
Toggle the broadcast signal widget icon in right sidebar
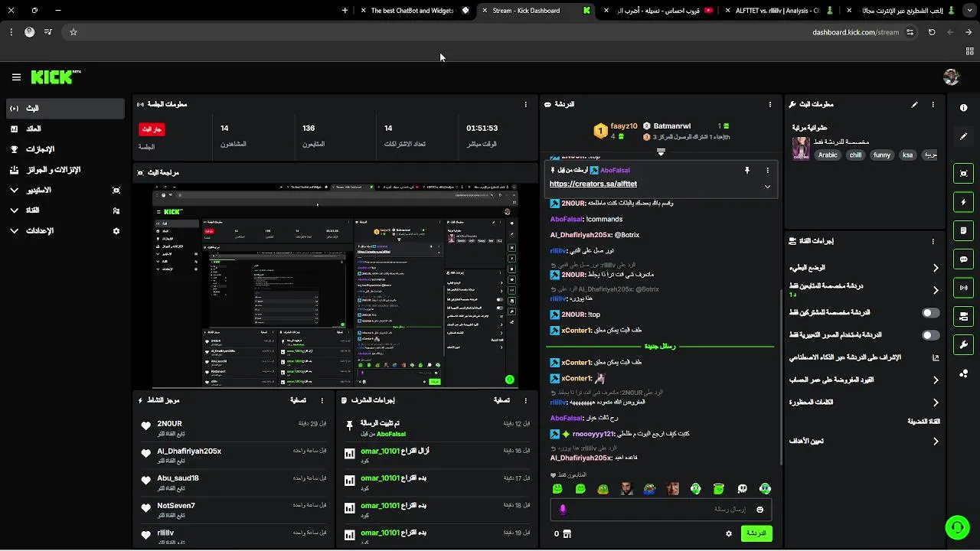coord(963,288)
